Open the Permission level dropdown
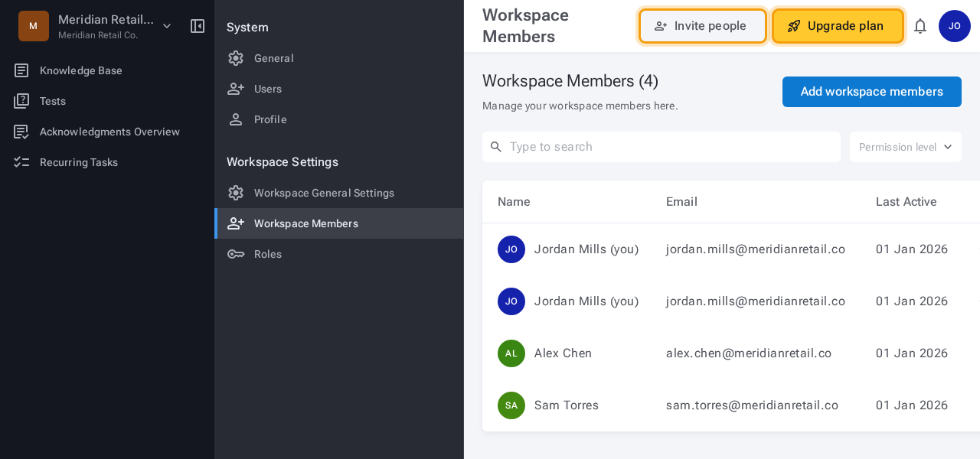Screen dimensions: 980x459 click(906, 147)
